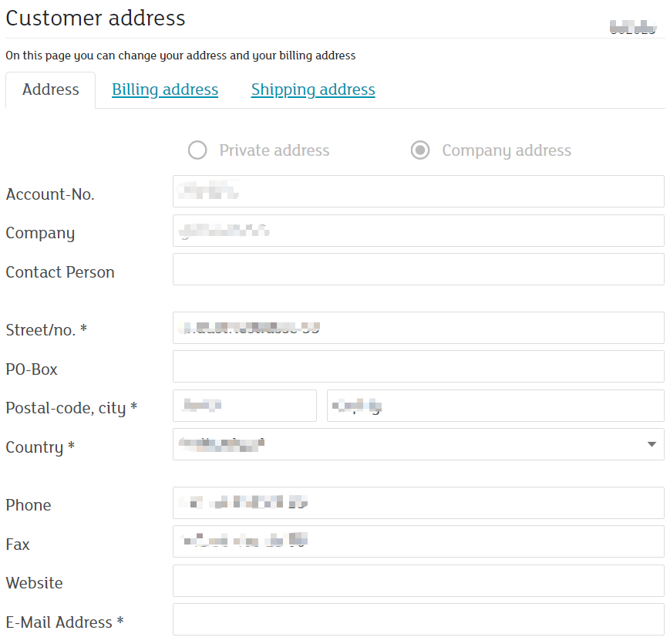The height and width of the screenshot is (644, 670).
Task: Open the Country dropdown arrow
Action: point(651,444)
